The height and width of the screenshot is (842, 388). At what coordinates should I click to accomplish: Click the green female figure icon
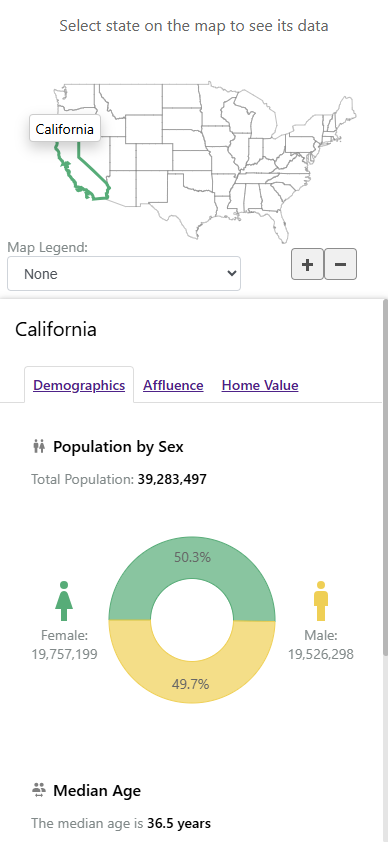64,601
